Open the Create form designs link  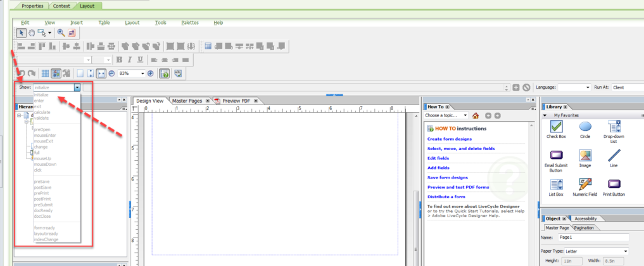pos(450,139)
